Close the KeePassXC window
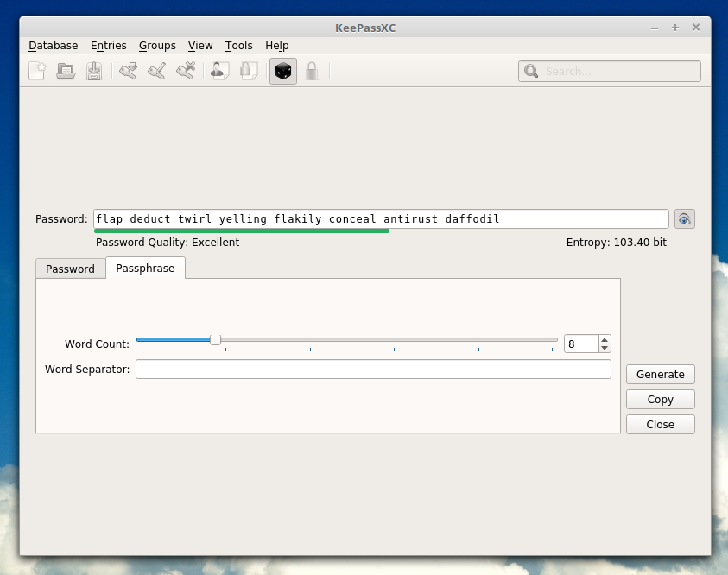The height and width of the screenshot is (575, 728). tap(696, 28)
